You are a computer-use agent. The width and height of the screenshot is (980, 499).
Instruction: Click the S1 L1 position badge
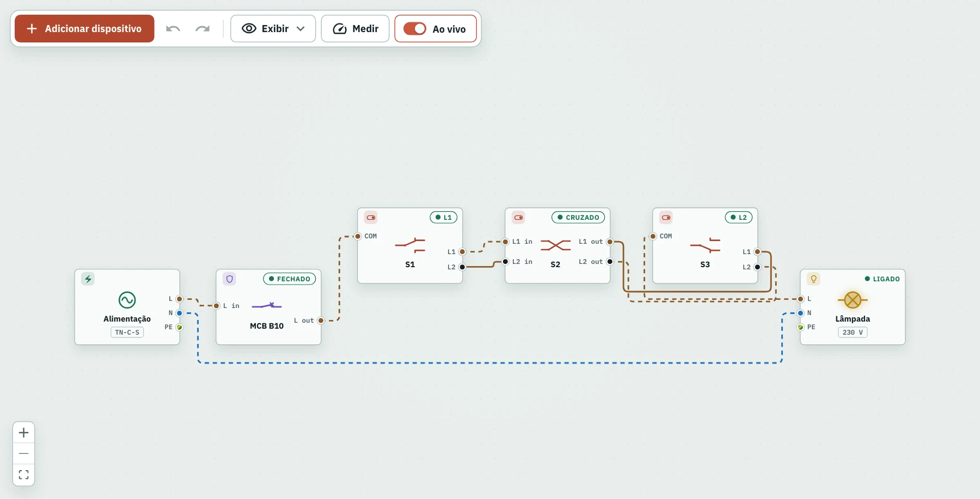pos(444,217)
